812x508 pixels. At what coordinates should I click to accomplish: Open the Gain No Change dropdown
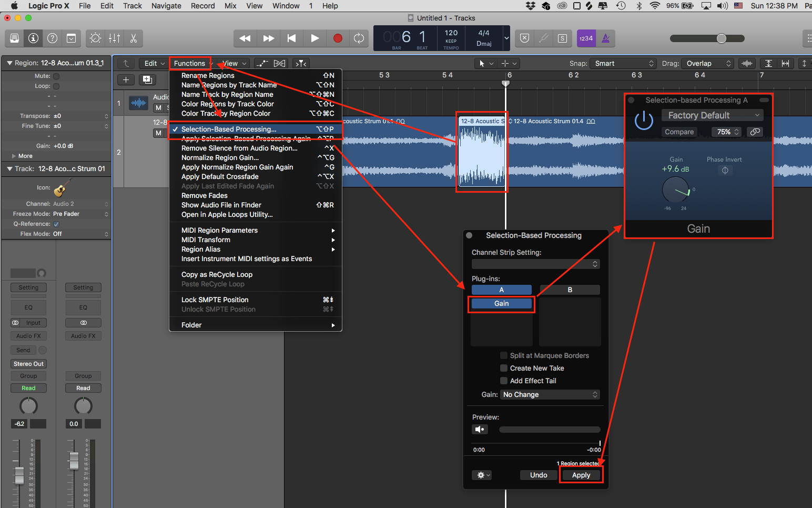point(550,394)
